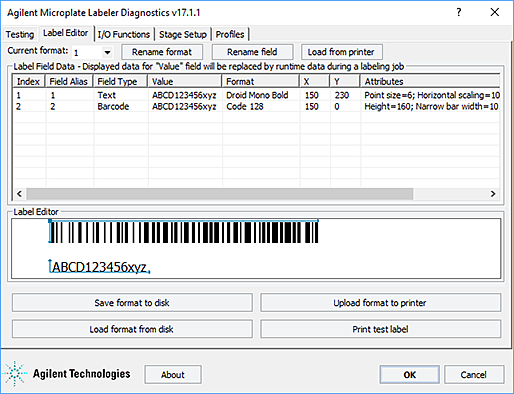Go to the Stage Setup tab
514x394 pixels.
pyautogui.click(x=183, y=34)
